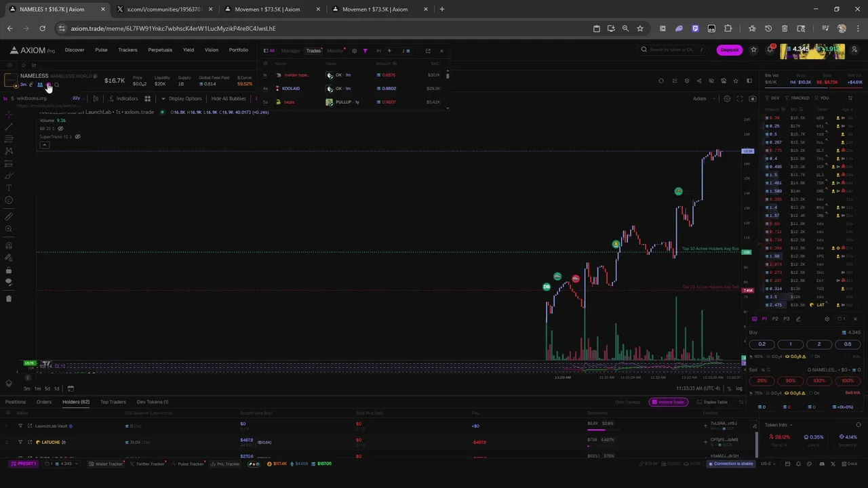Open the PRESET 1 selector
This screenshot has width=868, height=488.
[24, 464]
